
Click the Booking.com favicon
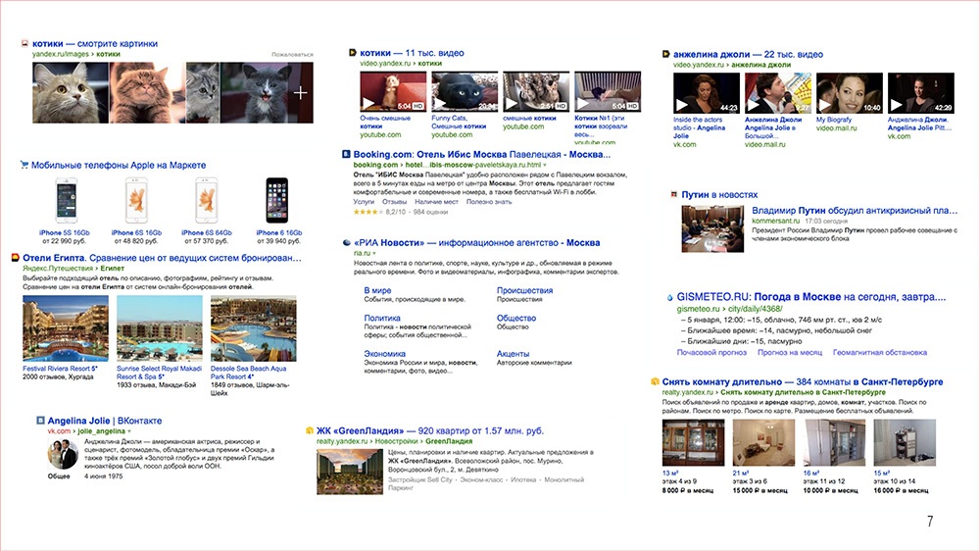(x=346, y=154)
